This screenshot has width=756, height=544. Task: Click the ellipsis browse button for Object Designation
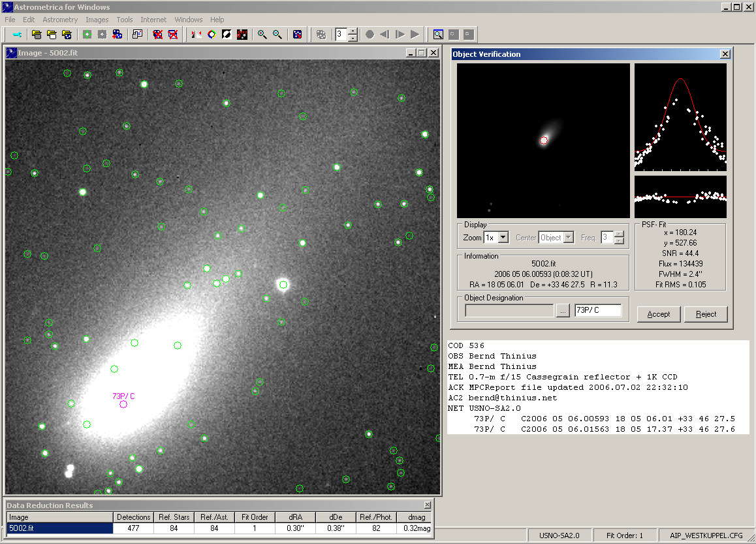tap(563, 311)
